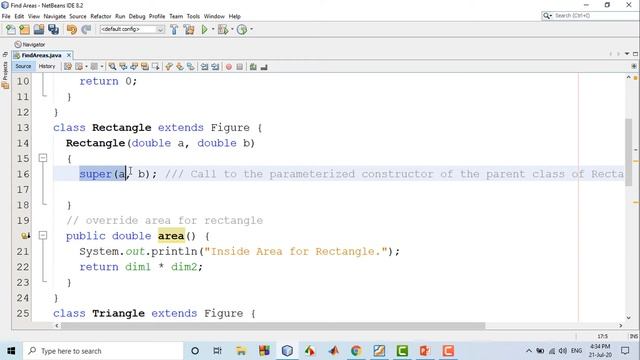Screen dimensions: 640x360
Task: Click the Profile Project icon
Action: click(242, 29)
